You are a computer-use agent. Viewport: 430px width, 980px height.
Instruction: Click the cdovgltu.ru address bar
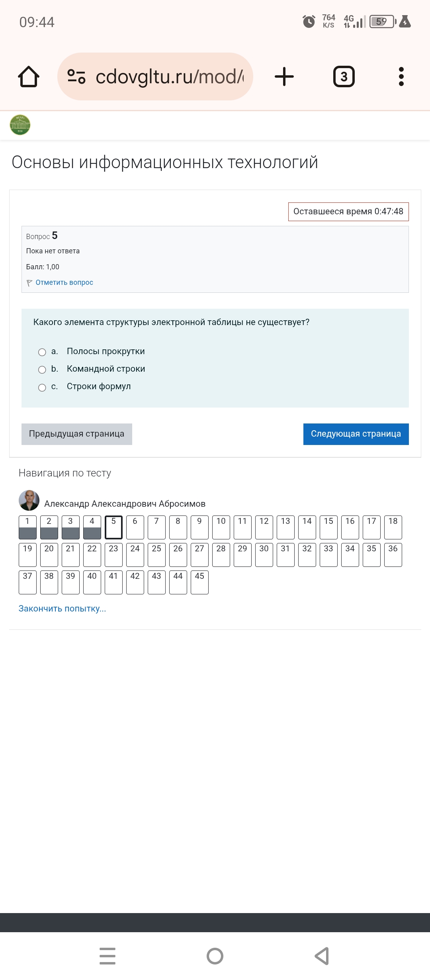[155, 76]
